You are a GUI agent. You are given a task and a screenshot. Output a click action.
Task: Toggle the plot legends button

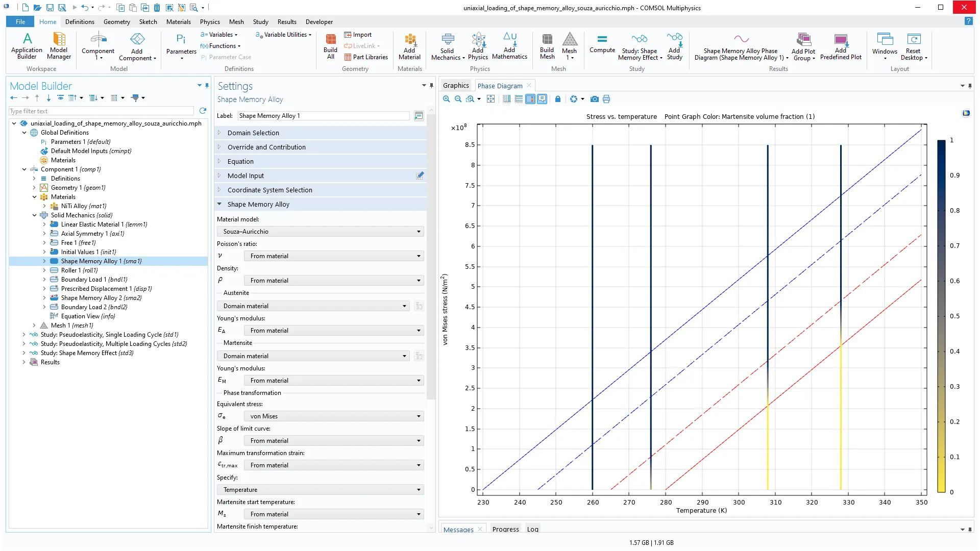pos(542,99)
